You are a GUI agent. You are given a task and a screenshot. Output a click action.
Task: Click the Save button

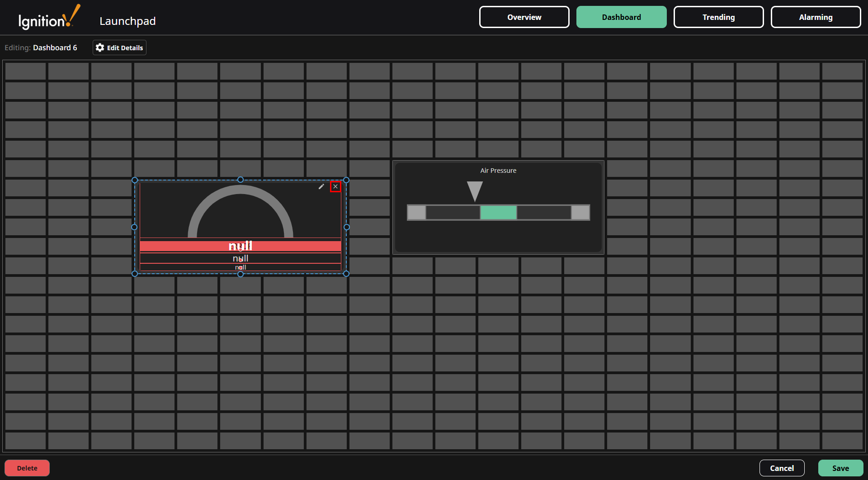tap(841, 468)
